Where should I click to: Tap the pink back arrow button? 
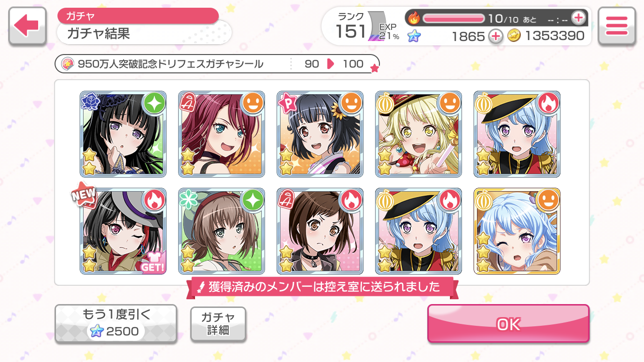click(28, 27)
